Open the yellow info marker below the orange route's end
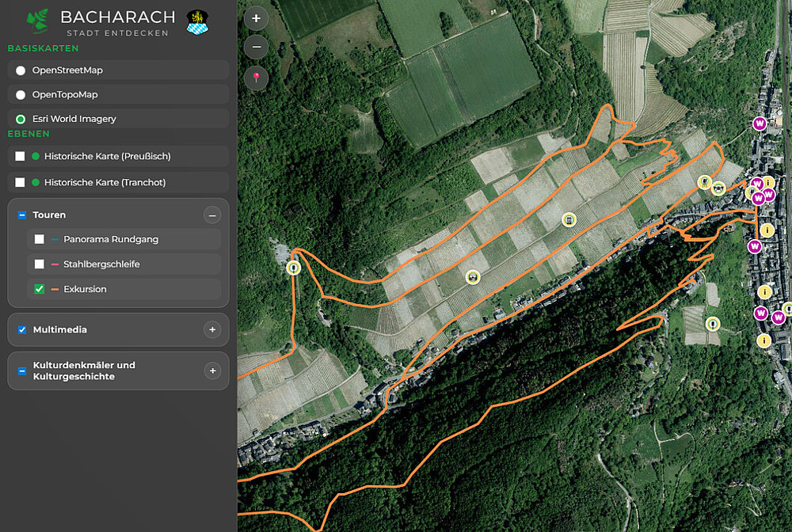The image size is (792, 532). point(766,230)
